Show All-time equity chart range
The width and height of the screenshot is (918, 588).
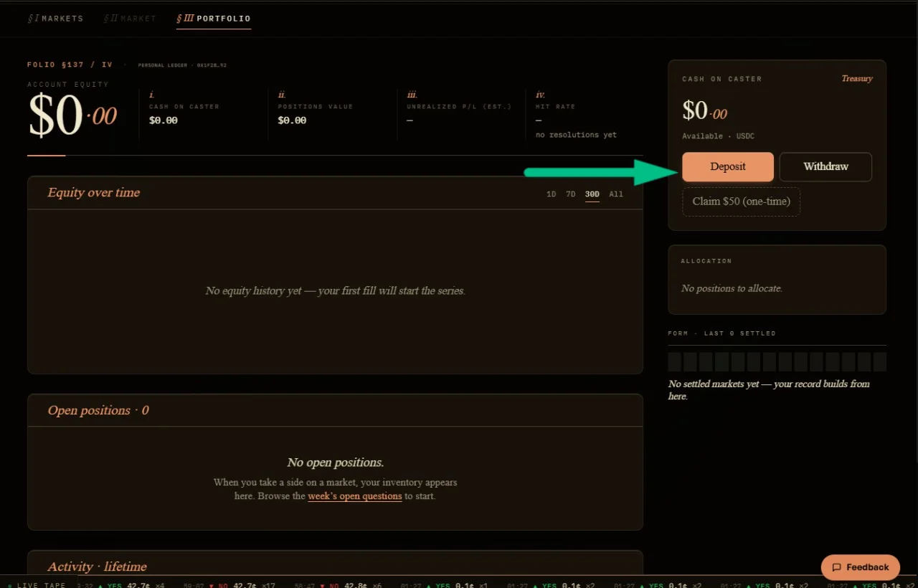[x=616, y=194]
